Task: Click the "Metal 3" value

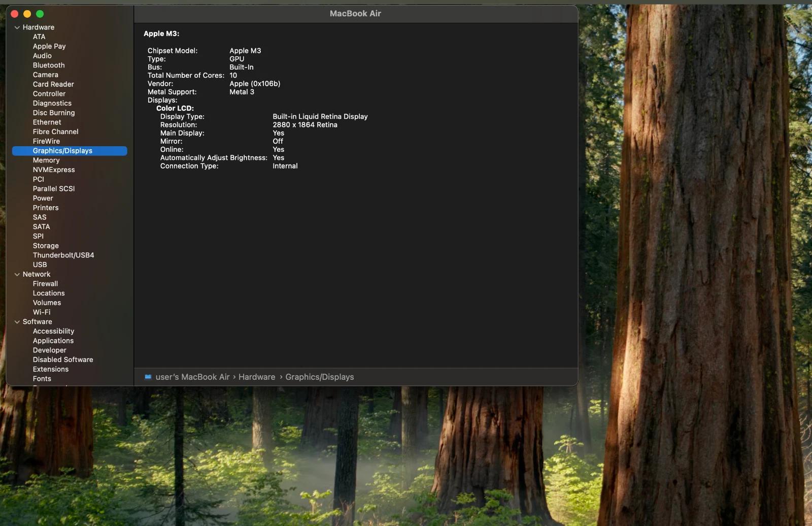Action: tap(242, 92)
